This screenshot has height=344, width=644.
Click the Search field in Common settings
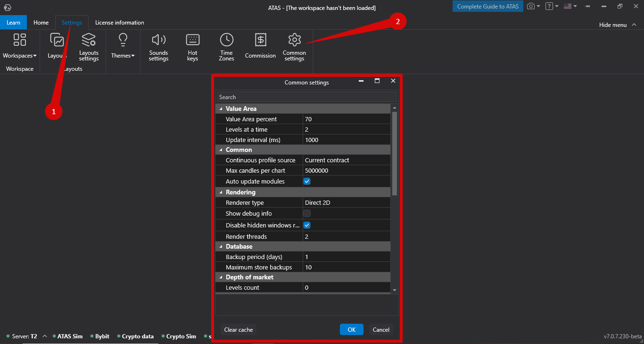tap(306, 97)
